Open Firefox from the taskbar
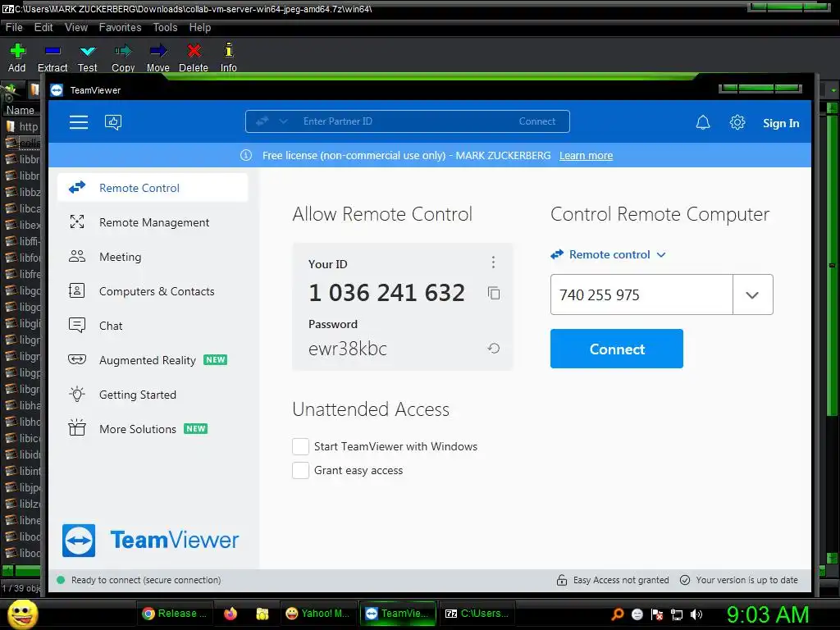 pyautogui.click(x=231, y=614)
